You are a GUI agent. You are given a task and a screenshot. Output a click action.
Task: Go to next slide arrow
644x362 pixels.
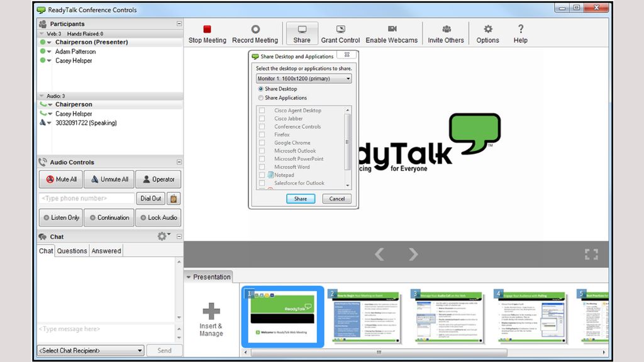point(413,254)
